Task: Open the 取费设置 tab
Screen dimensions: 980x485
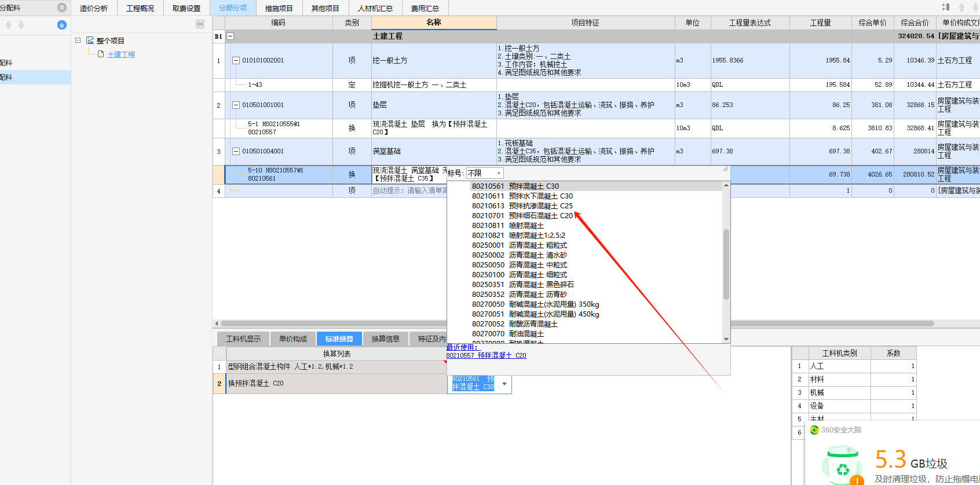Action: pos(187,8)
